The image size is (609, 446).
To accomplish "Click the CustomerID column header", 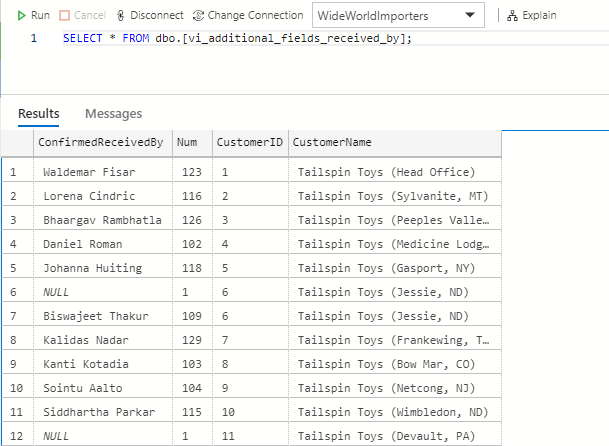I will coord(249,143).
